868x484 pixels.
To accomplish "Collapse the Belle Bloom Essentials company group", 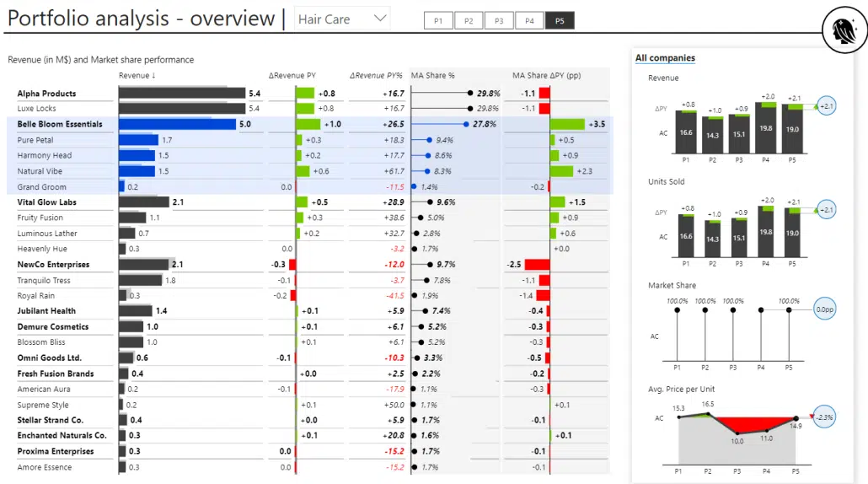I will (x=60, y=124).
